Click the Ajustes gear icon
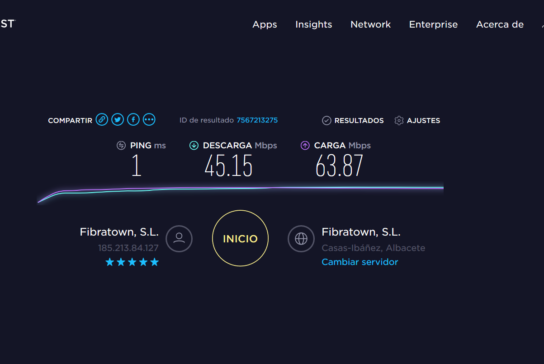544x364 pixels. click(x=399, y=120)
